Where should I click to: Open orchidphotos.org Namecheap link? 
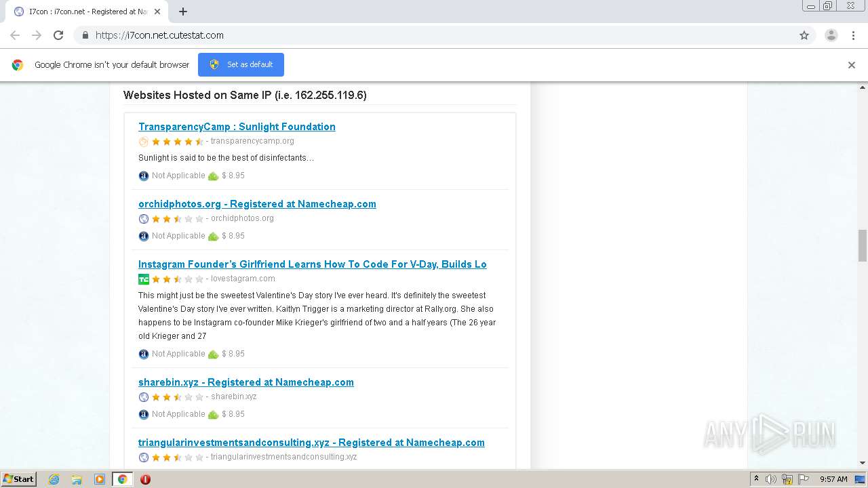pyautogui.click(x=257, y=204)
